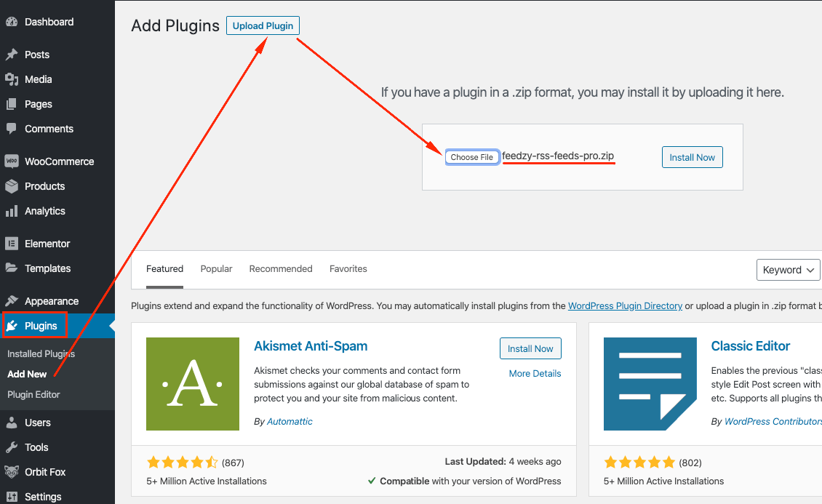The image size is (822, 504).
Task: Switch to the Popular tab
Action: pyautogui.click(x=216, y=269)
